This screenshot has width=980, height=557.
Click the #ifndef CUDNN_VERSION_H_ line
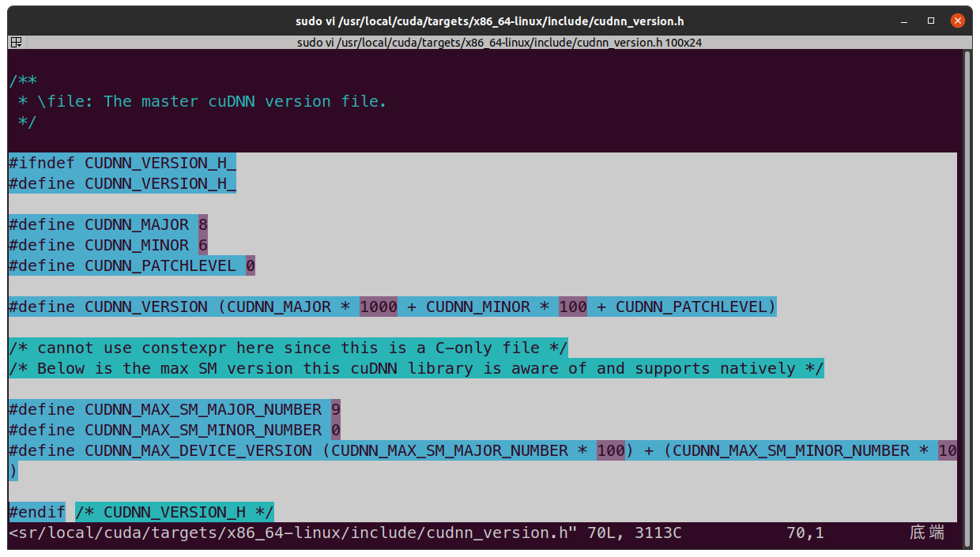(122, 163)
